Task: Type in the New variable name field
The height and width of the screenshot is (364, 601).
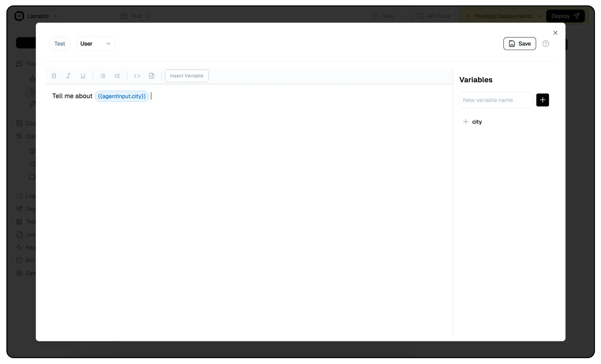Action: [496, 100]
